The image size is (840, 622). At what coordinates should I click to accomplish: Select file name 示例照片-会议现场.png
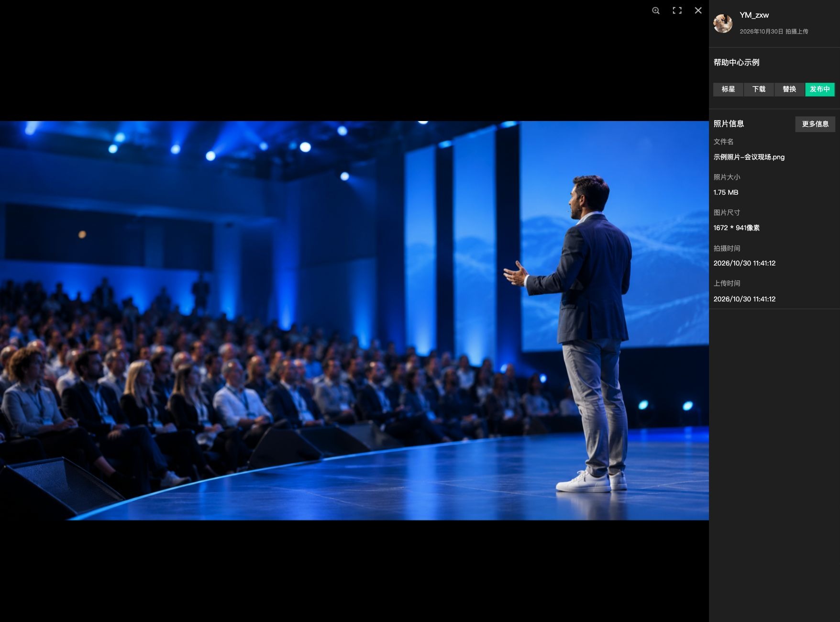(x=749, y=157)
